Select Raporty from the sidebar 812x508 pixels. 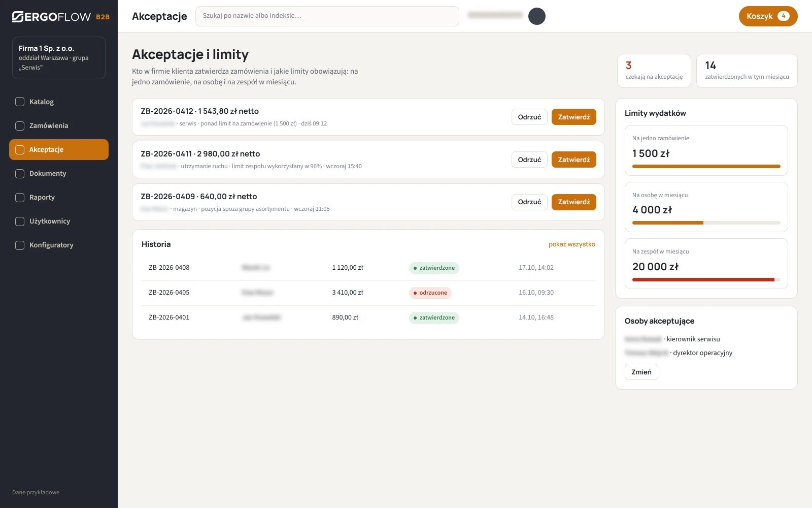[59, 197]
